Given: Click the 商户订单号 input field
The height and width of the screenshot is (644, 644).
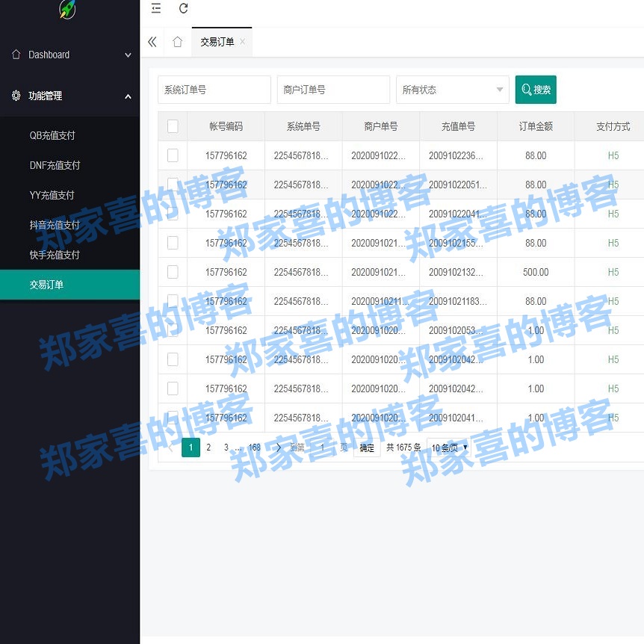Looking at the screenshot, I should (333, 89).
